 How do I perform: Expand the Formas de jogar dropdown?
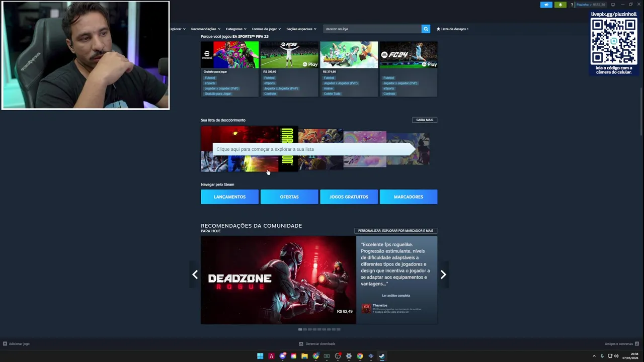[x=266, y=29]
